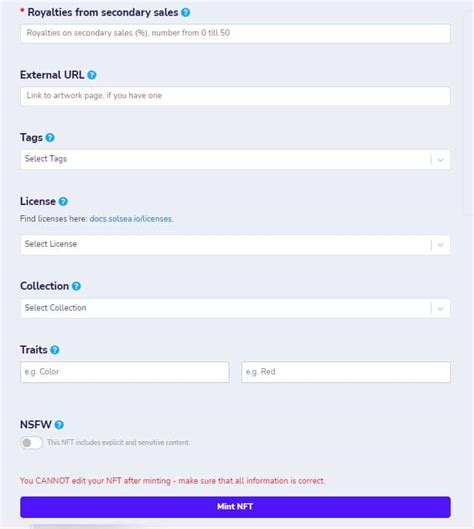Focus the royalties percentage input field
Screen dimensions: 474x529
pos(235,33)
